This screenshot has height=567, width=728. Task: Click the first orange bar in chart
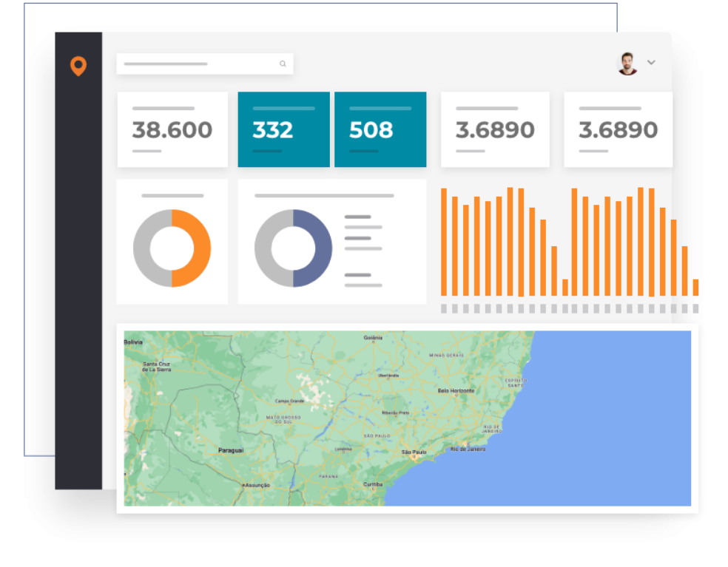point(444,242)
